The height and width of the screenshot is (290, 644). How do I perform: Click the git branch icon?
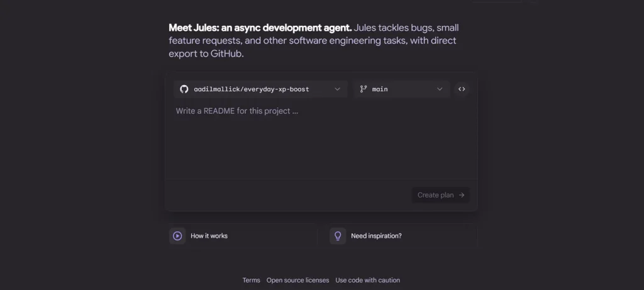(x=363, y=89)
